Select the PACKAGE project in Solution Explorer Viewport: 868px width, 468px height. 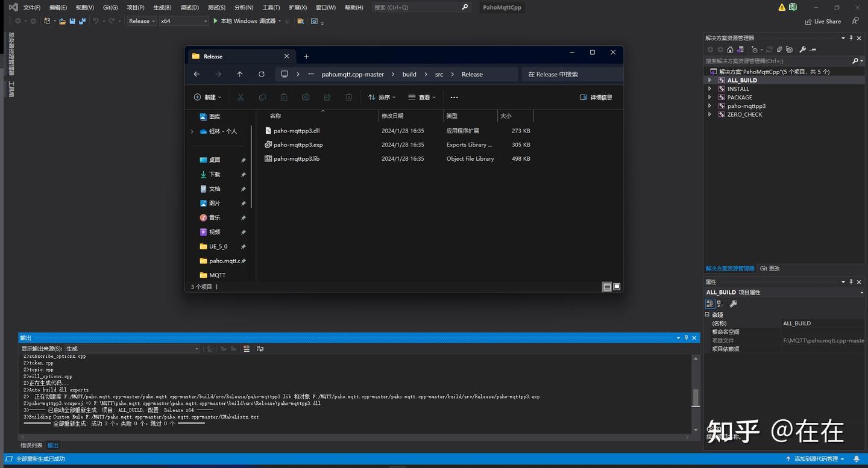[x=740, y=98]
